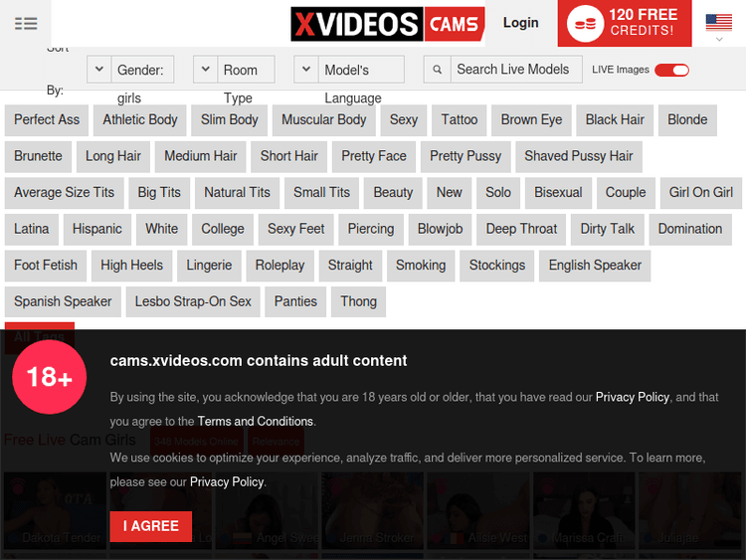The image size is (746, 560).
Task: Click the chevron below the flag
Action: pos(718,40)
